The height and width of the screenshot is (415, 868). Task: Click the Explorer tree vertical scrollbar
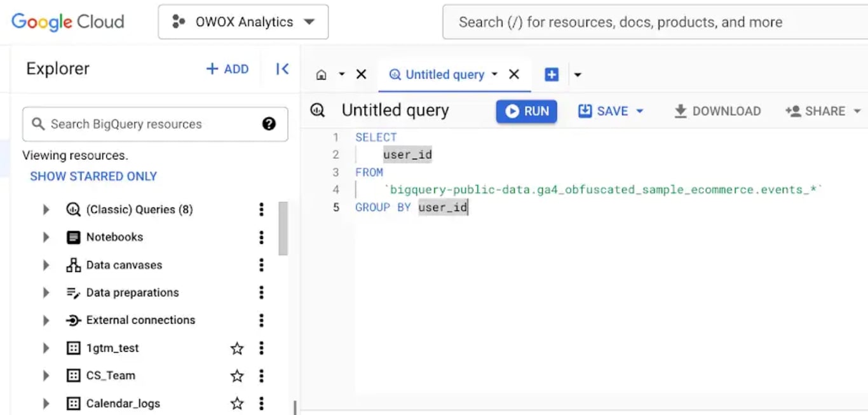pos(283,229)
